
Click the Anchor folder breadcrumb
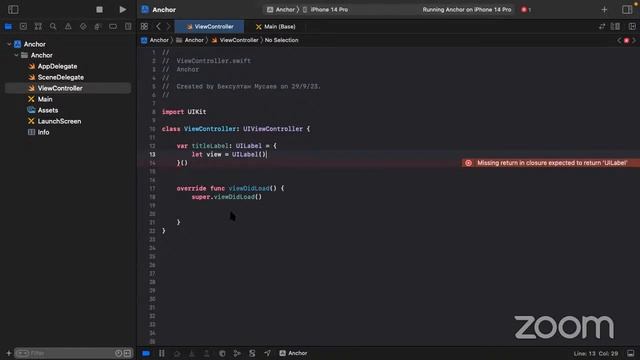click(190, 40)
